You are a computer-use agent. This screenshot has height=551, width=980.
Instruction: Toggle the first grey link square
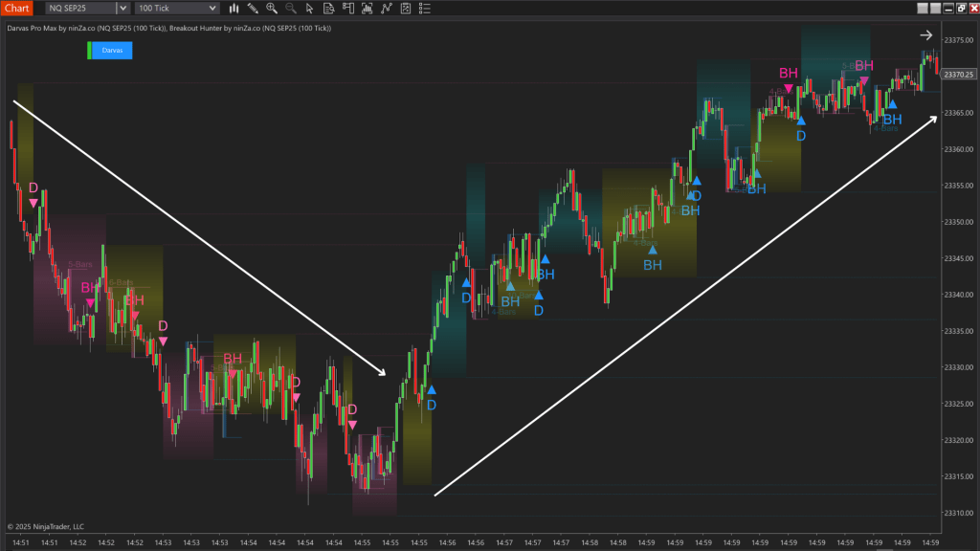click(x=922, y=9)
